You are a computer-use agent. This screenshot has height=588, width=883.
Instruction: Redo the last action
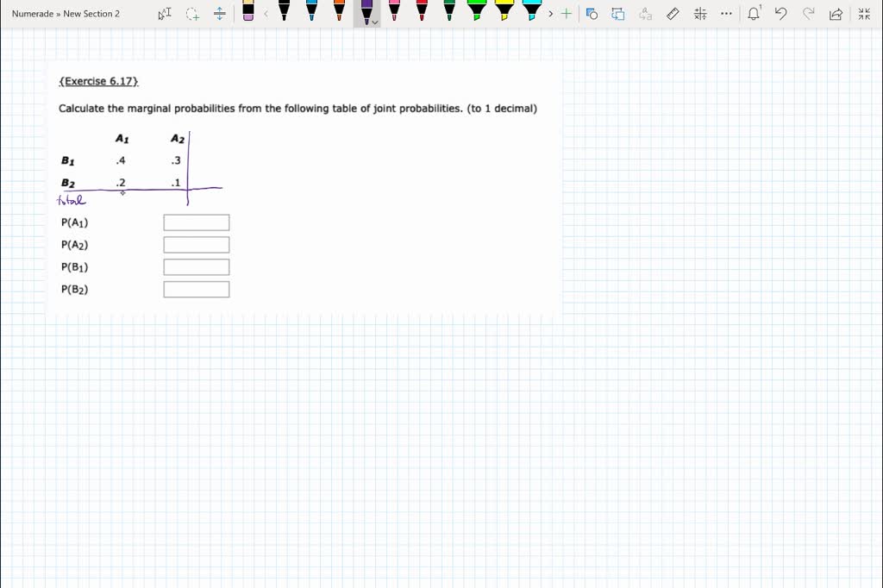[x=807, y=14]
